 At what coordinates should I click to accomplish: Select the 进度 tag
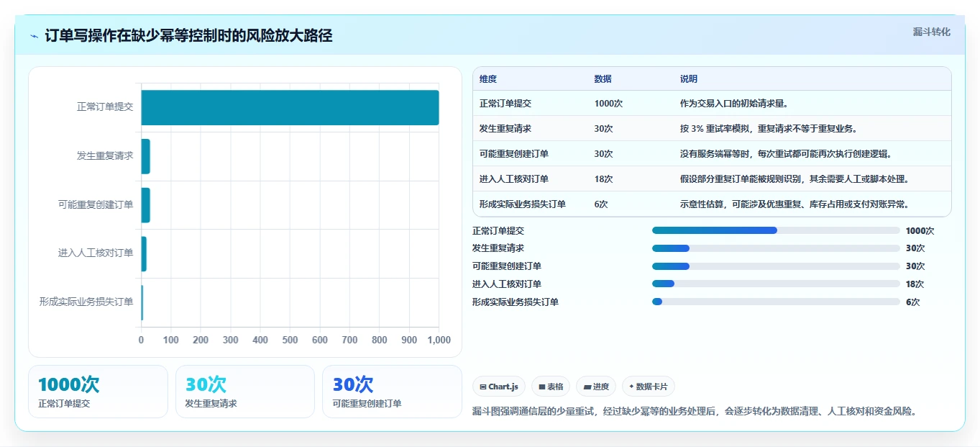point(596,387)
